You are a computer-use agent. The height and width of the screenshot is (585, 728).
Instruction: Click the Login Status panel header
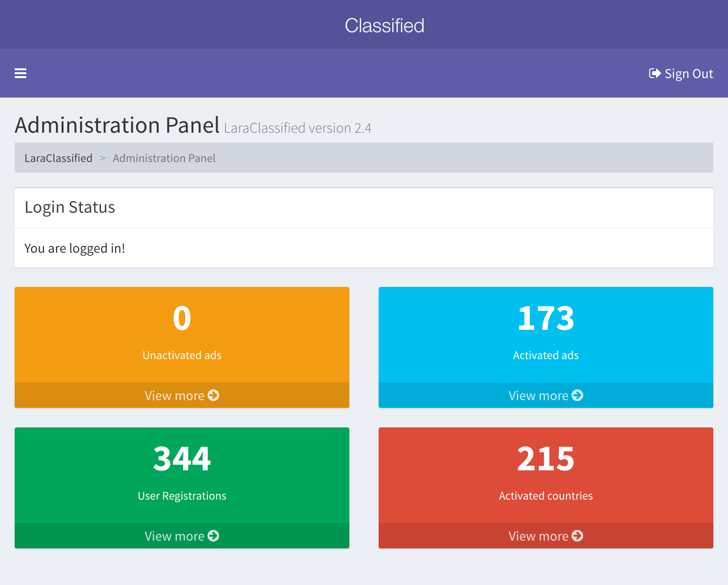(x=69, y=207)
